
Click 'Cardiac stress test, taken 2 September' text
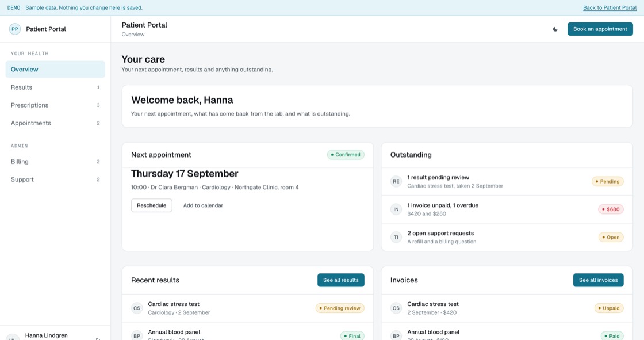point(455,186)
